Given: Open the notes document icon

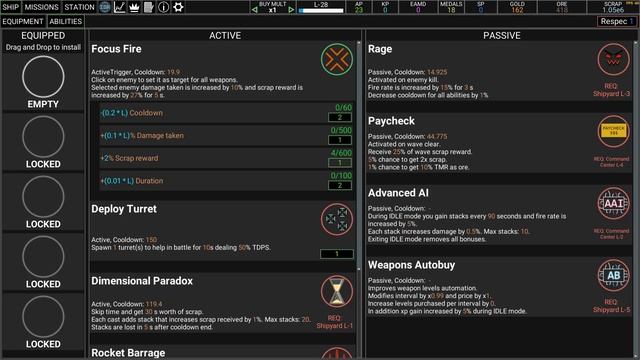Looking at the screenshot, I should click(149, 7).
